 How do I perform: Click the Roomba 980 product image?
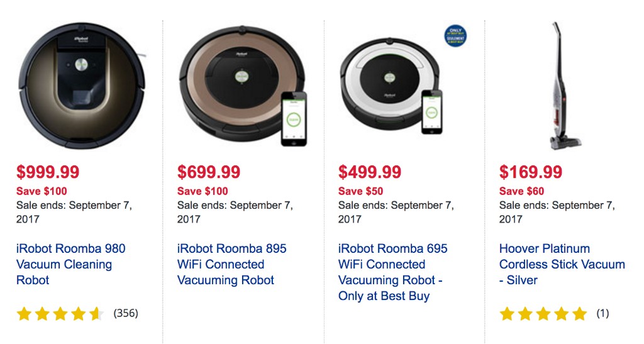tap(80, 85)
